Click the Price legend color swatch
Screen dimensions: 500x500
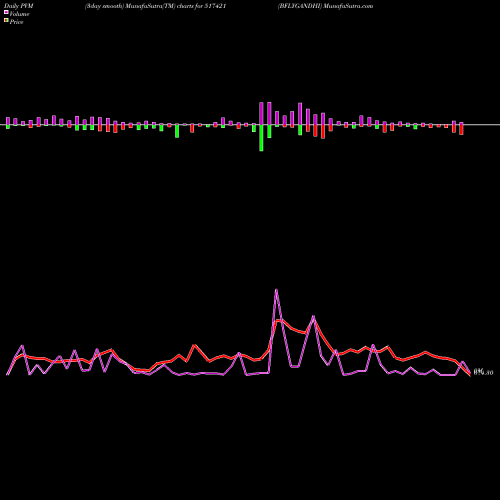[x=6, y=21]
